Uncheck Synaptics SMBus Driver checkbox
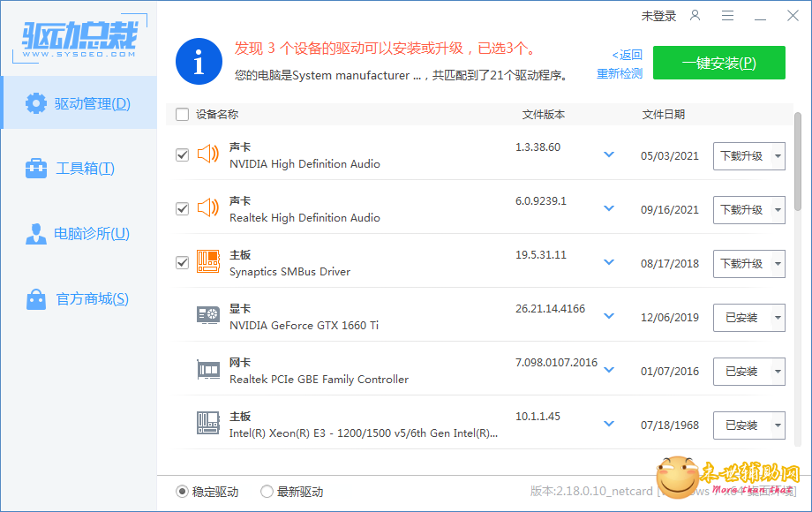 click(183, 262)
